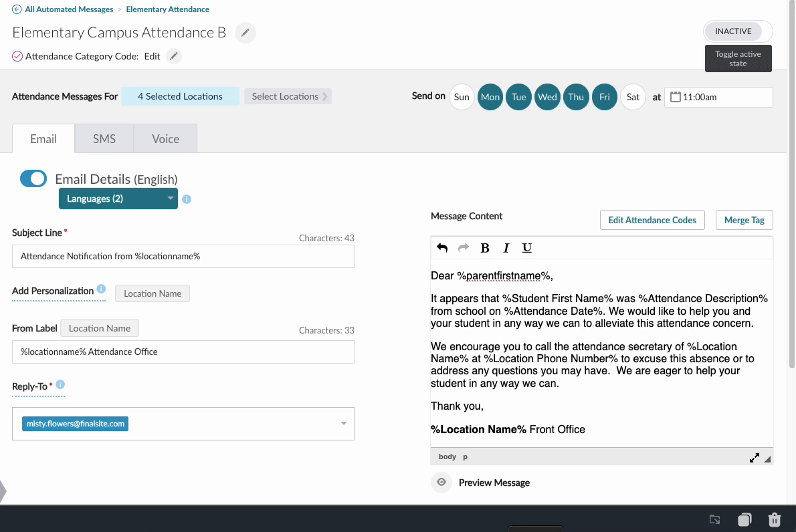
Task: Deselect Thu send day
Action: (576, 97)
